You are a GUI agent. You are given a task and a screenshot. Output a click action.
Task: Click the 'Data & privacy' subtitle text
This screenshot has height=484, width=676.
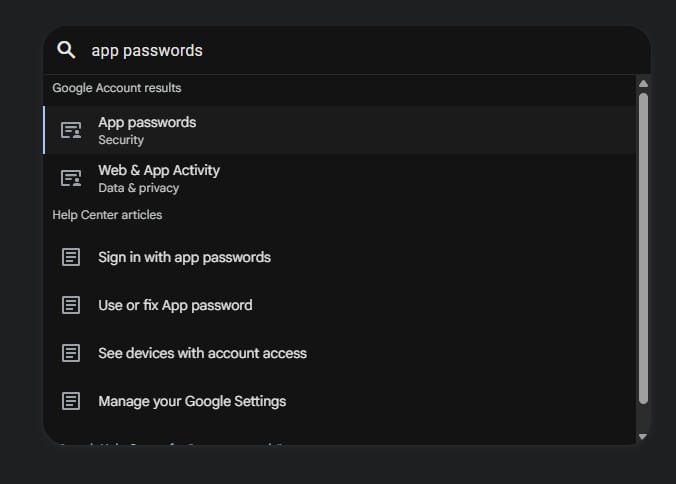pyautogui.click(x=138, y=188)
